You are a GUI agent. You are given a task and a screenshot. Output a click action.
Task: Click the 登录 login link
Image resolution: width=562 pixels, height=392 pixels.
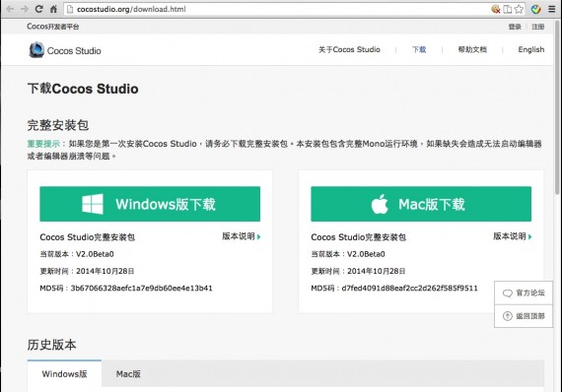coord(515,27)
